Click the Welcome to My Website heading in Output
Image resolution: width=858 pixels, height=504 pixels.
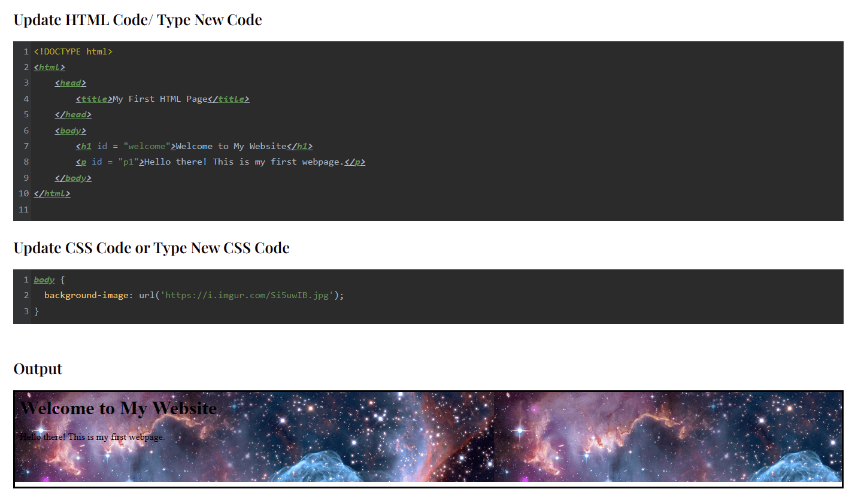(x=119, y=408)
